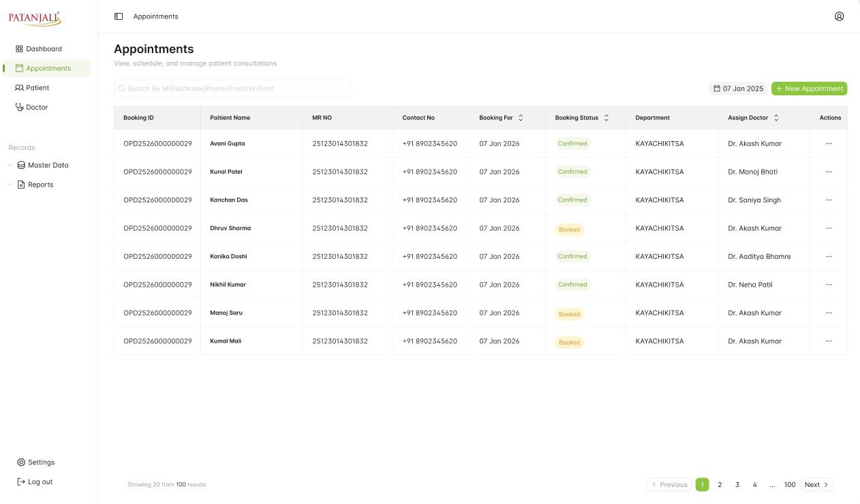The image size is (860, 504).
Task: Expand Reports chevron
Action: click(10, 185)
